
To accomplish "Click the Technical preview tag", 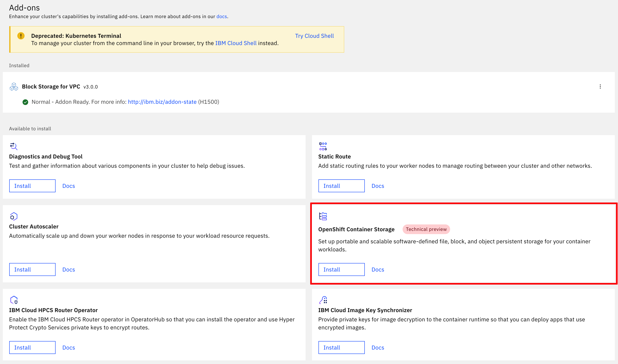I will coord(426,229).
